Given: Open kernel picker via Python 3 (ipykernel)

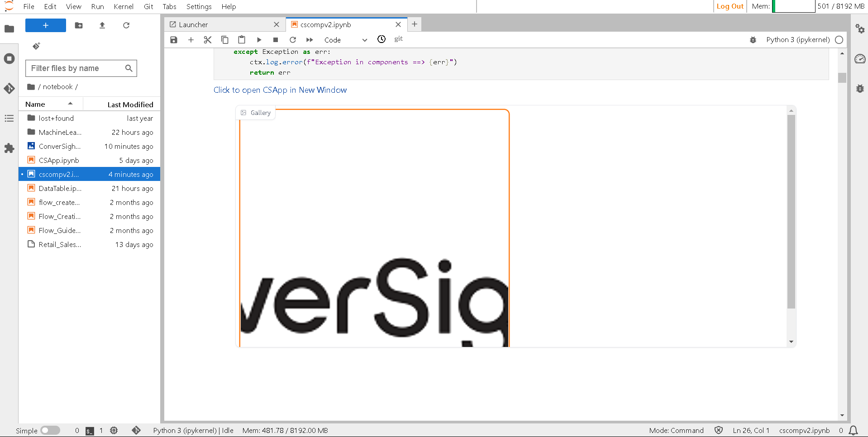Looking at the screenshot, I should click(x=797, y=40).
